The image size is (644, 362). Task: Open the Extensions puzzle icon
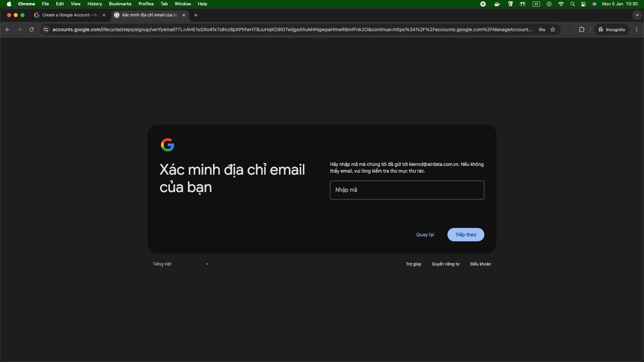point(582,29)
